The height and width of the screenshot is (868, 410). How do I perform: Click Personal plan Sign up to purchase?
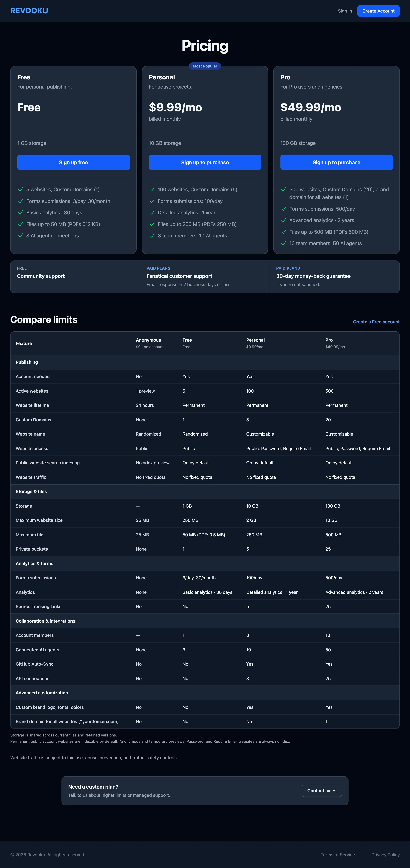[x=205, y=162]
